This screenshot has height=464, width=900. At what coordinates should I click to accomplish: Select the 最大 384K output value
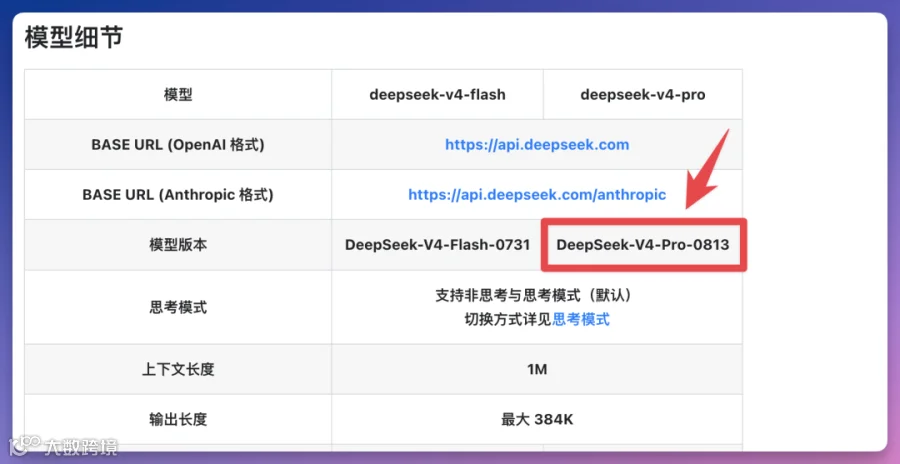(537, 419)
